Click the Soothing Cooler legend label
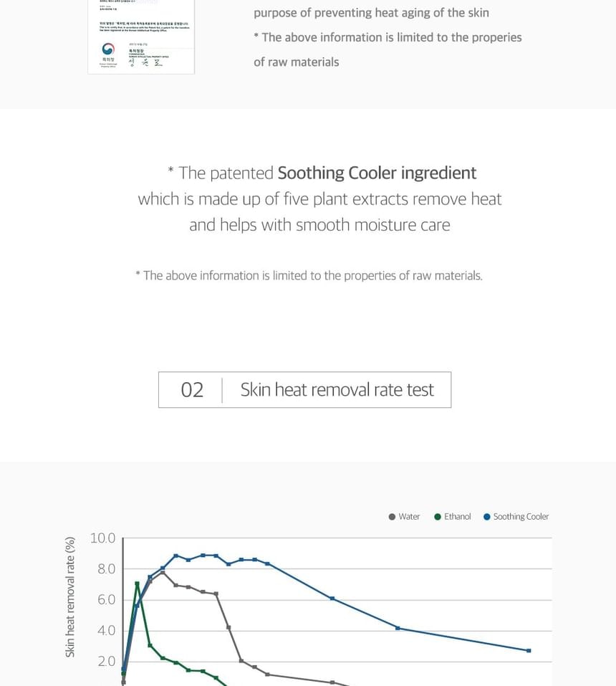The image size is (616, 686). (521, 517)
